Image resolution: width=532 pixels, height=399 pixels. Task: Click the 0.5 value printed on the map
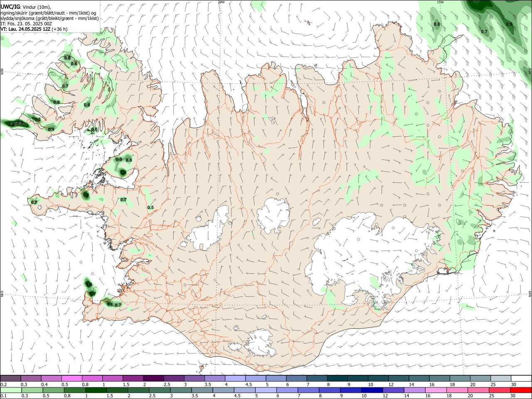(x=150, y=207)
